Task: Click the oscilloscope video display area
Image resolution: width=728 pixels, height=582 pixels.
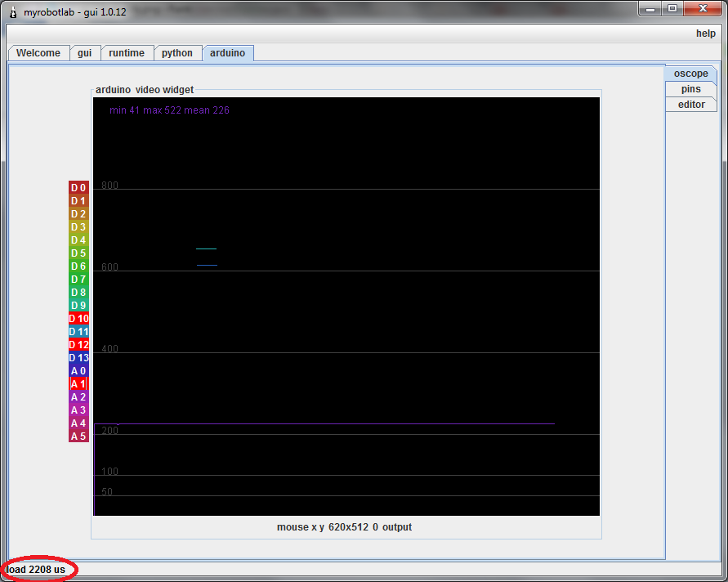Action: (346, 307)
